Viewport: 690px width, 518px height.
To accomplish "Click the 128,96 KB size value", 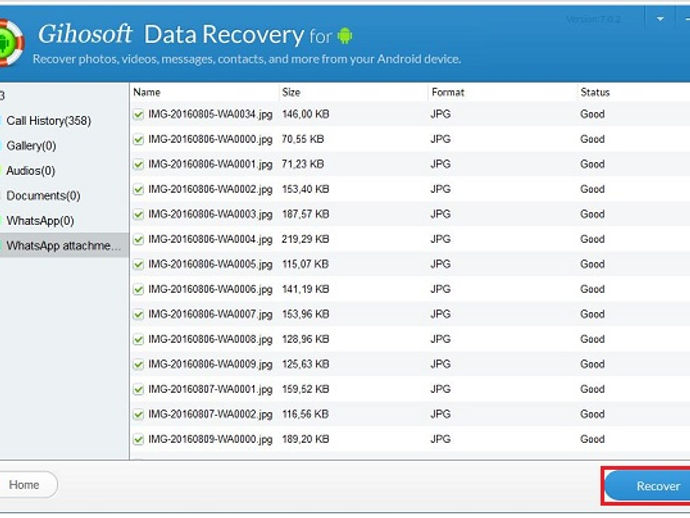I will 305,339.
